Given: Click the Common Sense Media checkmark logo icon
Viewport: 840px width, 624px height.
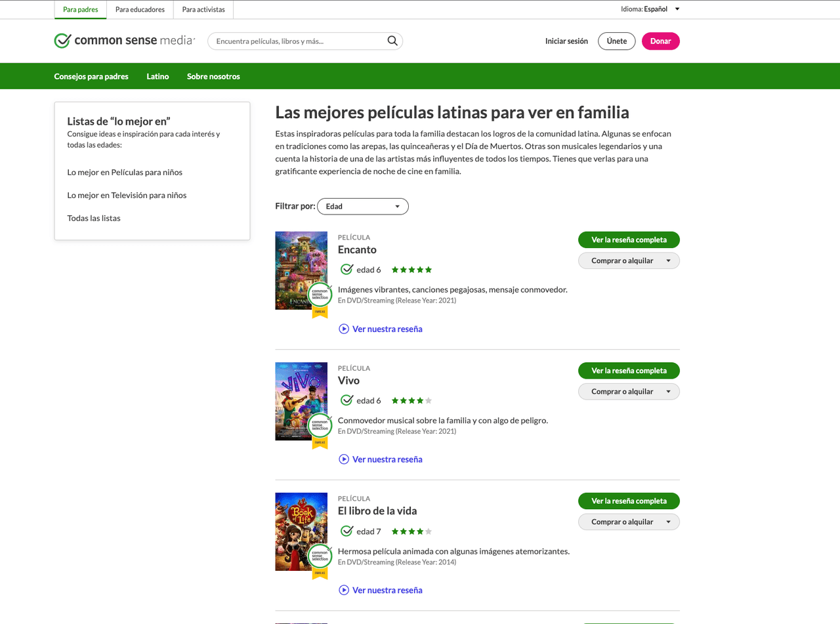Looking at the screenshot, I should (62, 40).
